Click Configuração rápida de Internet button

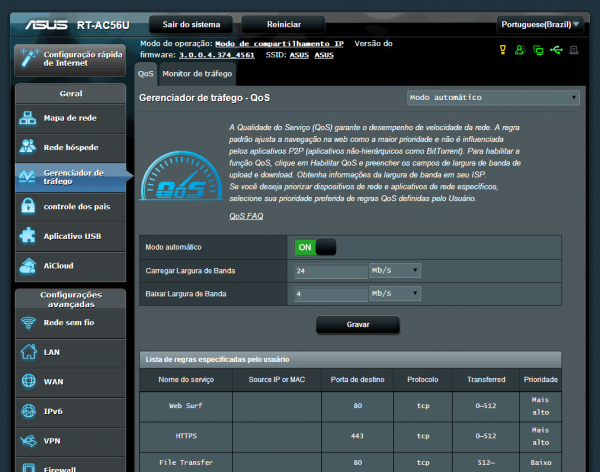coord(70,60)
